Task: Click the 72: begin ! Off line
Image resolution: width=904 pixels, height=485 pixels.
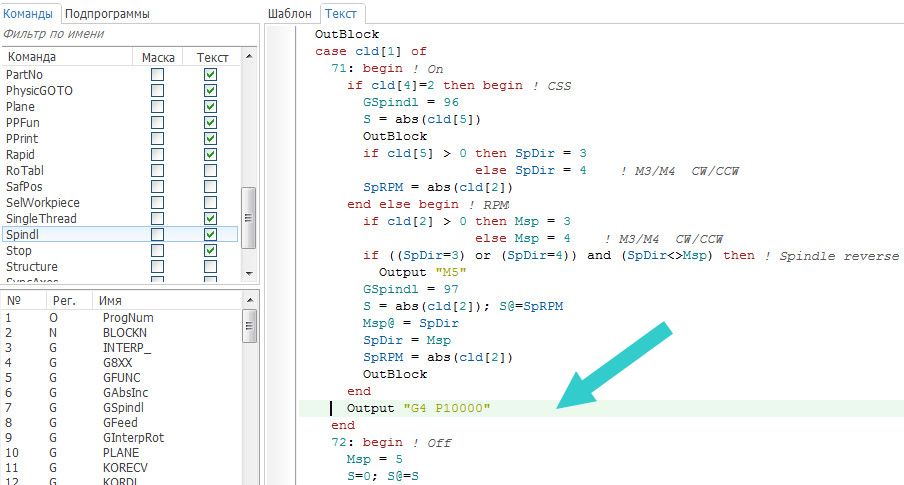Action: [x=391, y=442]
